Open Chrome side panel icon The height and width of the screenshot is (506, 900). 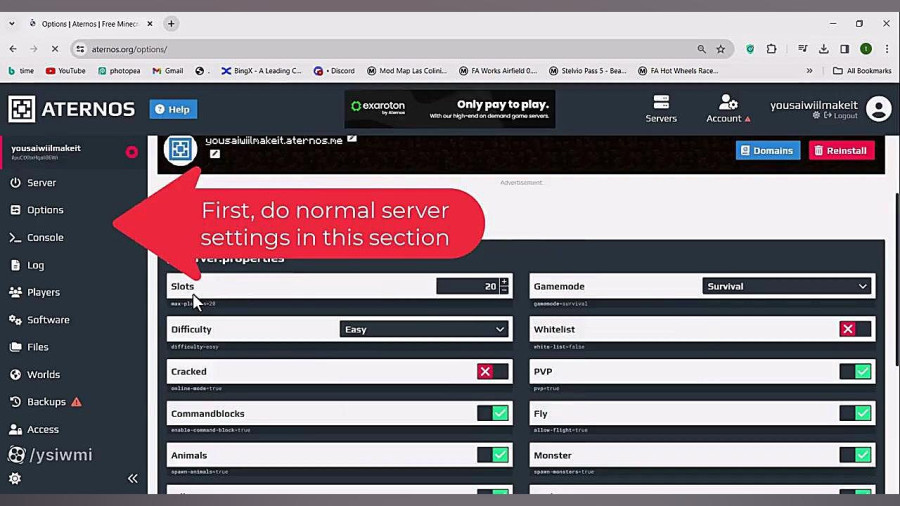coord(844,49)
